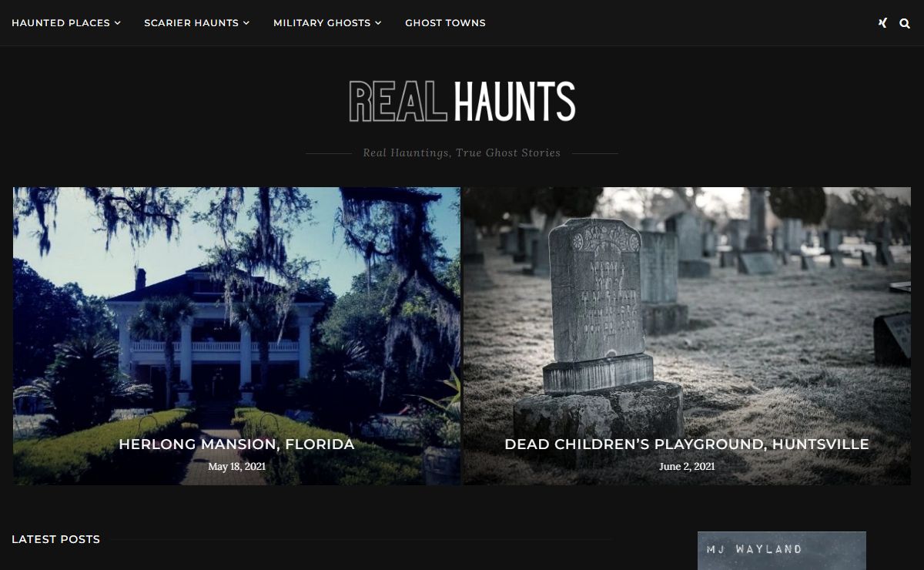
Task: Expand the Military Ghosts chevron
Action: tap(378, 23)
